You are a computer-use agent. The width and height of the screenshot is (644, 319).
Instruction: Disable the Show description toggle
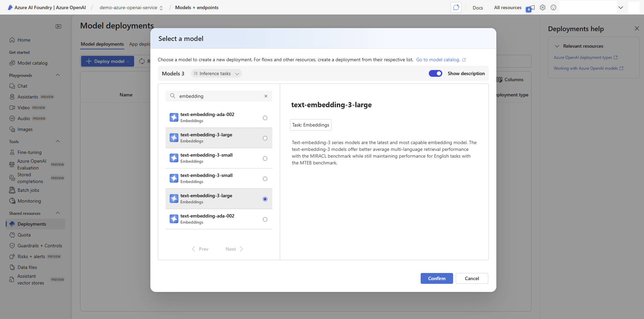pos(436,73)
